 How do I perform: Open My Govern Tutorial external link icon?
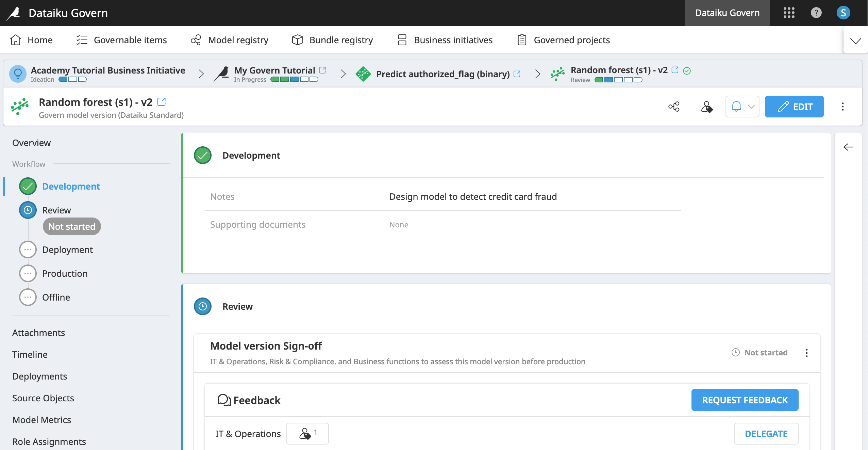tap(322, 70)
